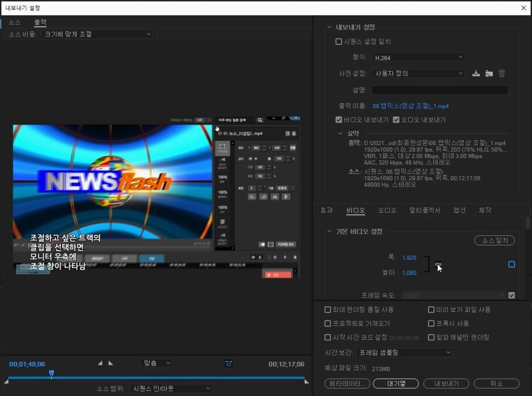
Task: Switch to the 출력 tab
Action: click(x=40, y=22)
